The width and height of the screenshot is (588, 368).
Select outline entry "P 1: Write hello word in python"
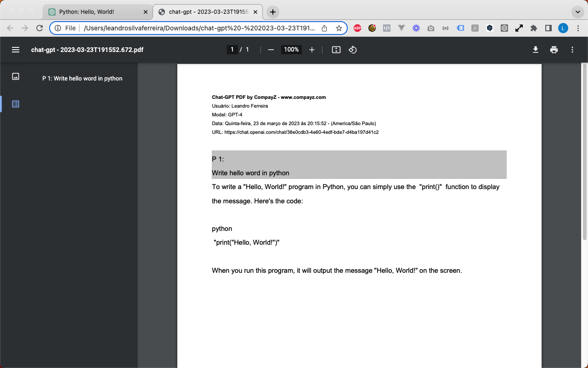(x=82, y=79)
